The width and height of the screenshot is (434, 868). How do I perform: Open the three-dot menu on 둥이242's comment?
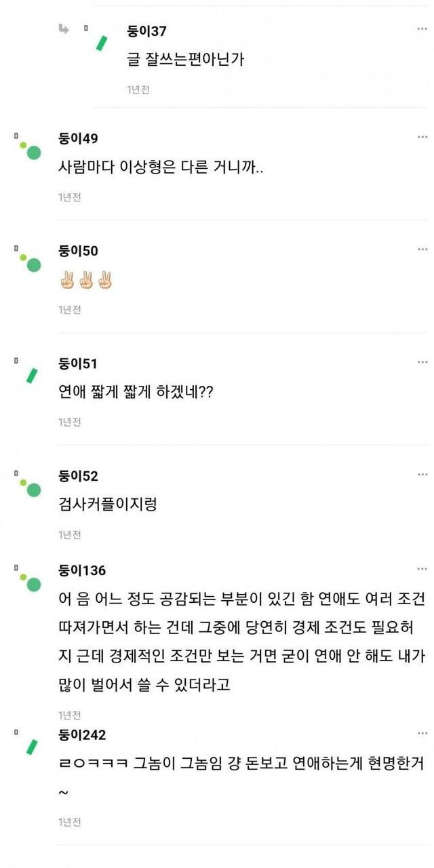coord(422,734)
